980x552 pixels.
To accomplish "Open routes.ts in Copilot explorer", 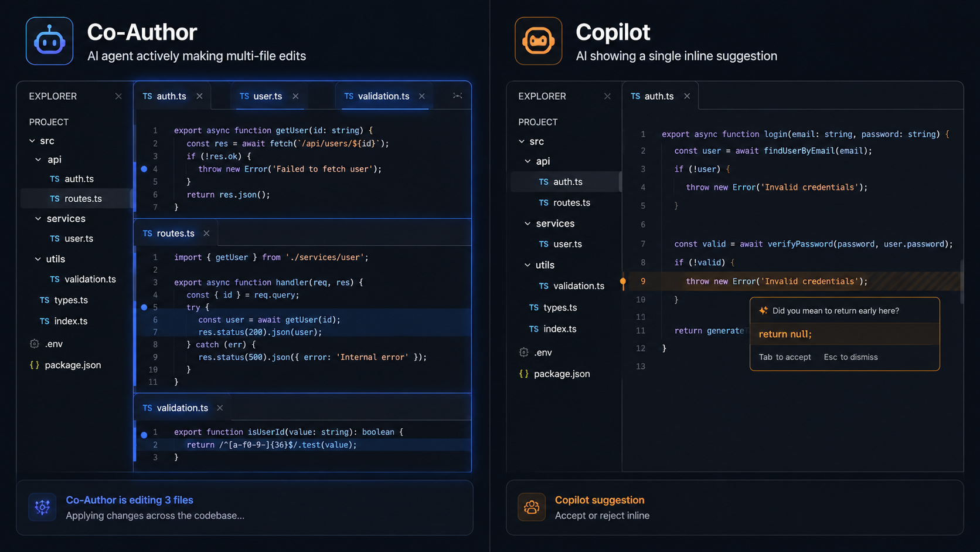I will pos(564,203).
